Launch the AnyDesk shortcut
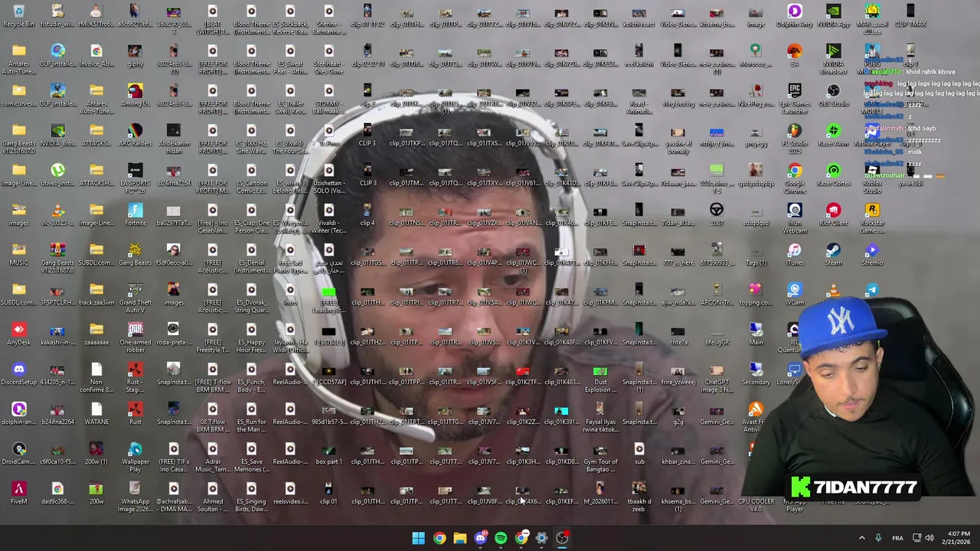 coord(19,334)
